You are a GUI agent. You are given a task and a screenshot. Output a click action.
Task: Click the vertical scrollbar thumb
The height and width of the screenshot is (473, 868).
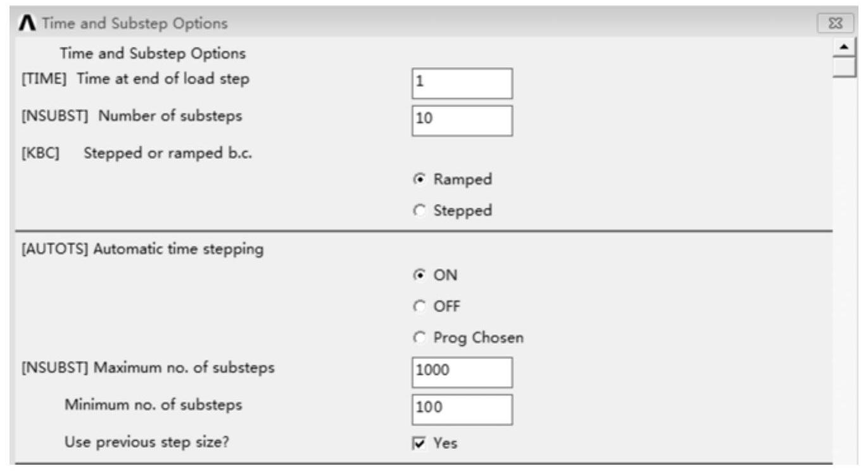click(843, 67)
